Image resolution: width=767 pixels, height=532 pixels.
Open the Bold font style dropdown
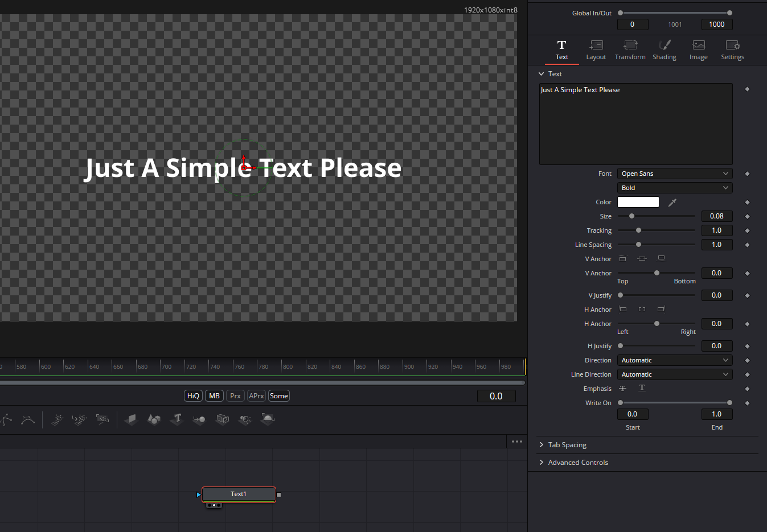675,188
